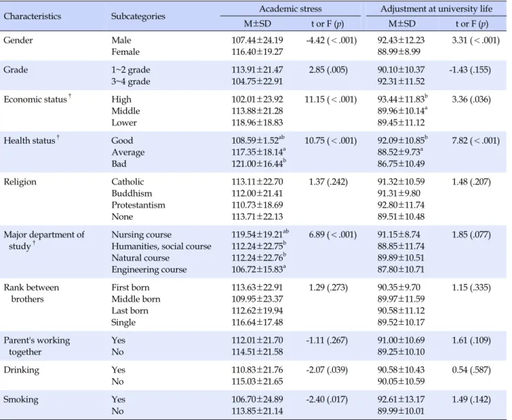The height and width of the screenshot is (420, 512).
Task: Click the '-2.40 (.017)' statistic
Action: pos(327,400)
